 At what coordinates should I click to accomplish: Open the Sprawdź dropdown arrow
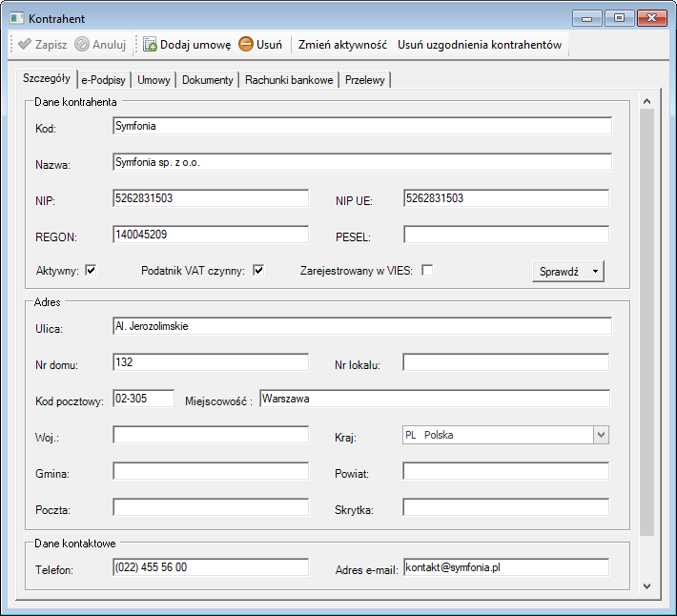pos(595,272)
